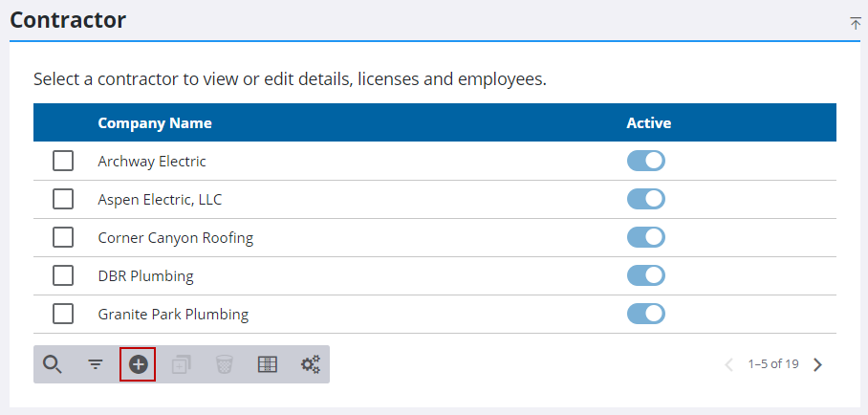
Task: Click the trash delete icon
Action: (x=224, y=364)
